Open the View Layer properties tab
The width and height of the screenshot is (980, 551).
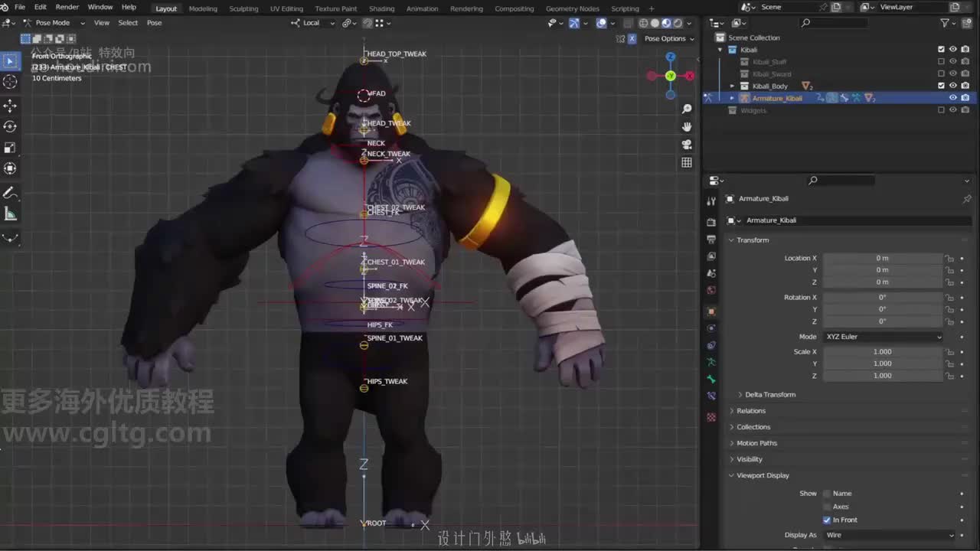coord(711,256)
